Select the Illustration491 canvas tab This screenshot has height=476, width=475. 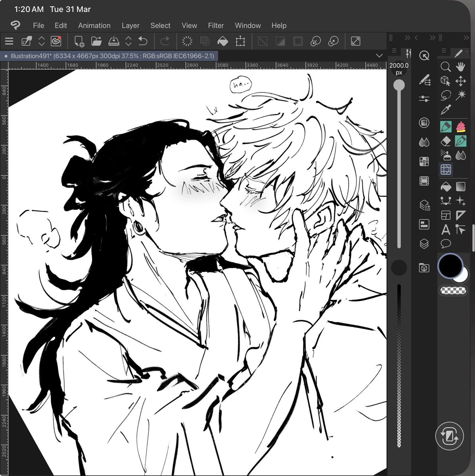click(x=109, y=56)
